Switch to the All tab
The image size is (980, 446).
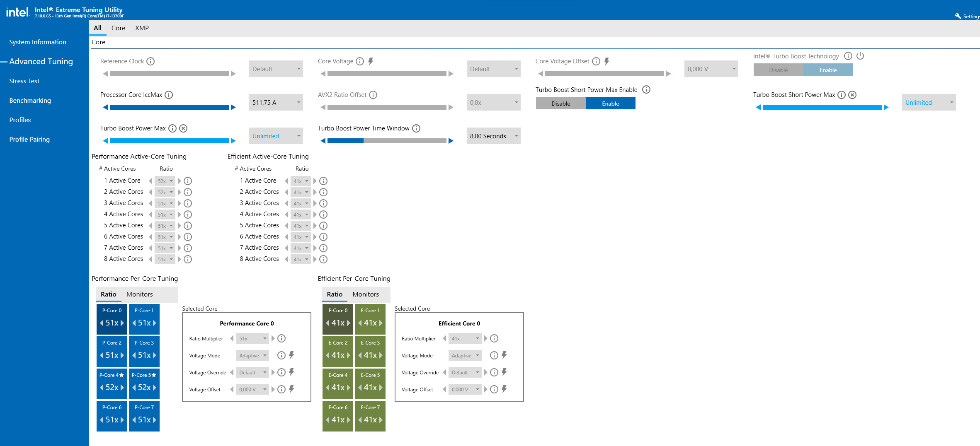pyautogui.click(x=98, y=28)
